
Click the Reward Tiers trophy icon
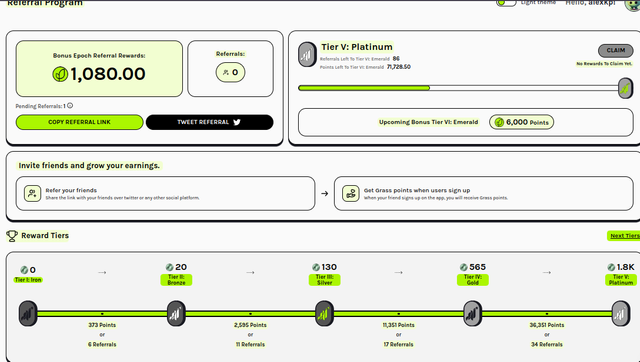coord(12,236)
